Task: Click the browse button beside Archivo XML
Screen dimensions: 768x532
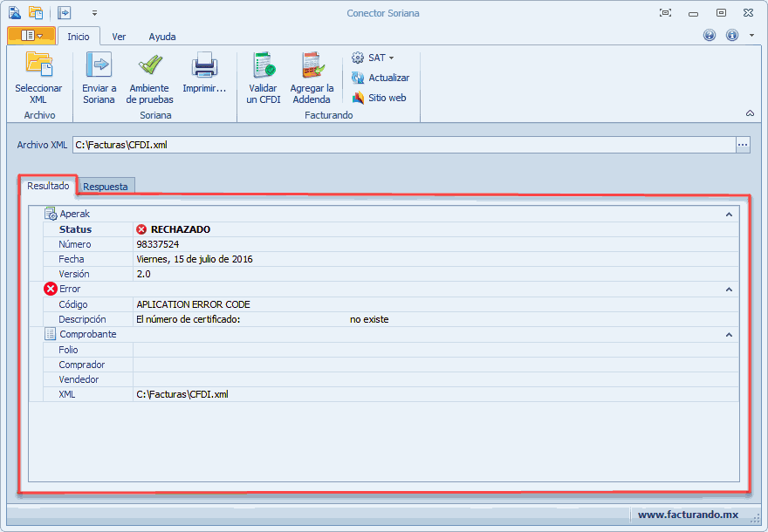Action: click(x=743, y=145)
